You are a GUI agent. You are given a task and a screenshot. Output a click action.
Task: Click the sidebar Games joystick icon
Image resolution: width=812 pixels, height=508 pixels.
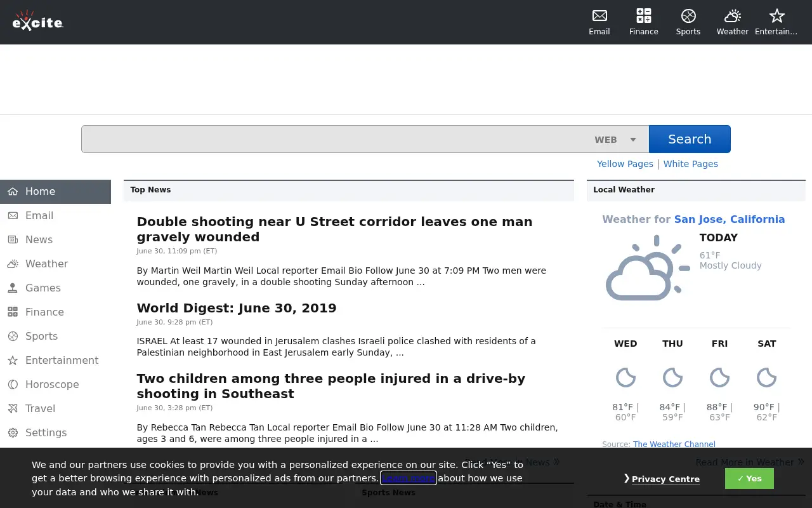(13, 288)
